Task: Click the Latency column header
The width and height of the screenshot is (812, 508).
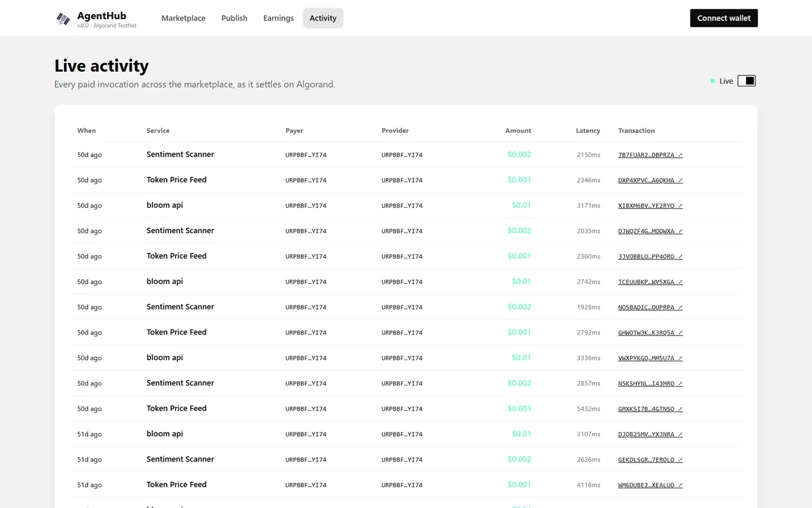Action: point(588,131)
